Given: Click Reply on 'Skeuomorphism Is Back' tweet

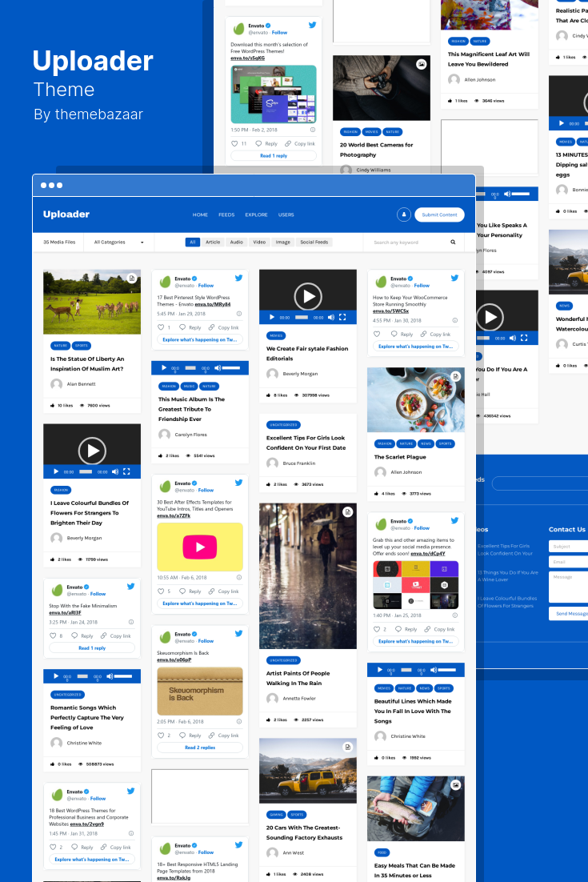Looking at the screenshot, I should coord(190,736).
